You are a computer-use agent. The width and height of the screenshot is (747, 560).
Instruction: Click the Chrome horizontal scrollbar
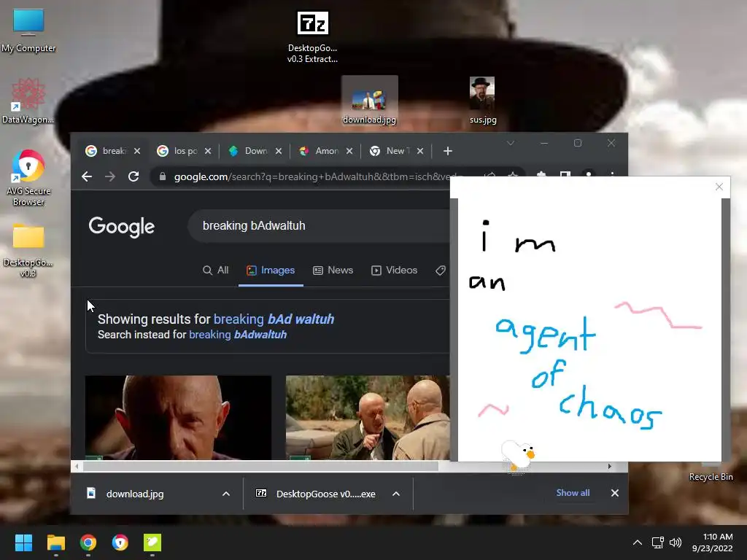(x=260, y=466)
